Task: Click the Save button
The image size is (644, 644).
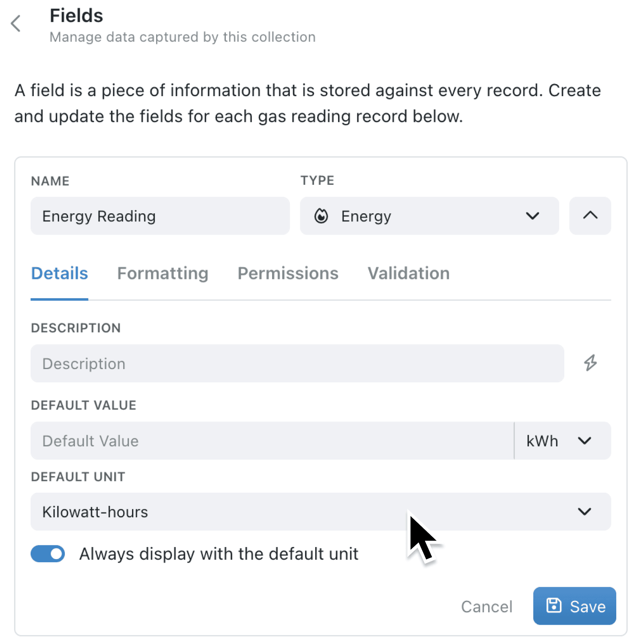Action: tap(574, 606)
